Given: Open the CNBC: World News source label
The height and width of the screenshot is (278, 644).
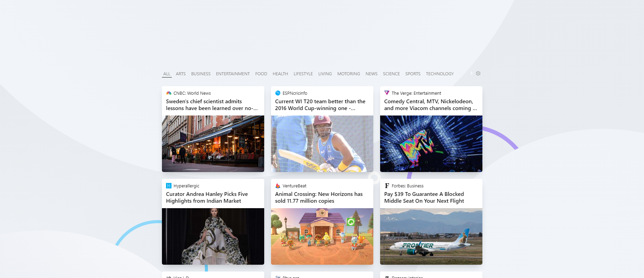Looking at the screenshot, I should click(x=192, y=93).
